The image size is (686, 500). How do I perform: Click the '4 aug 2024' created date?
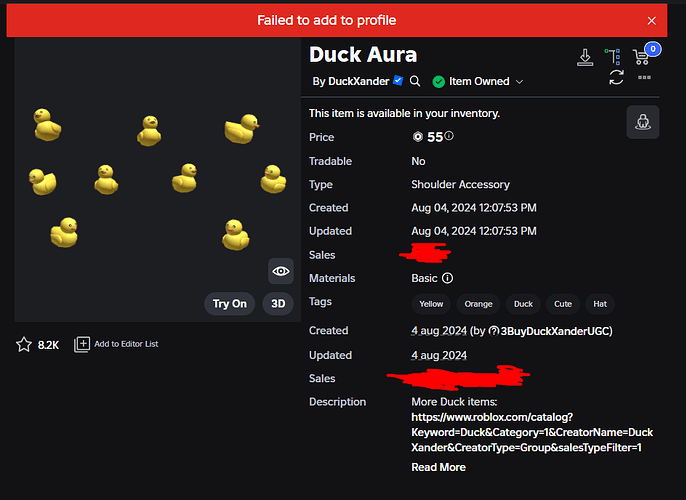439,331
